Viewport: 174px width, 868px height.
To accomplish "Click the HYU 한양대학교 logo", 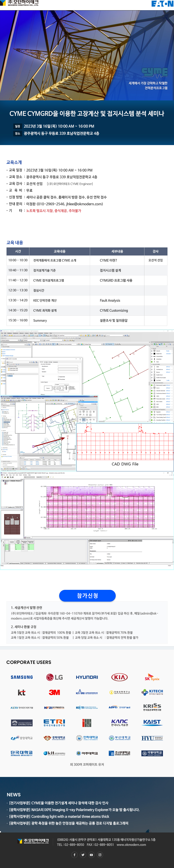I will click(x=152, y=738).
